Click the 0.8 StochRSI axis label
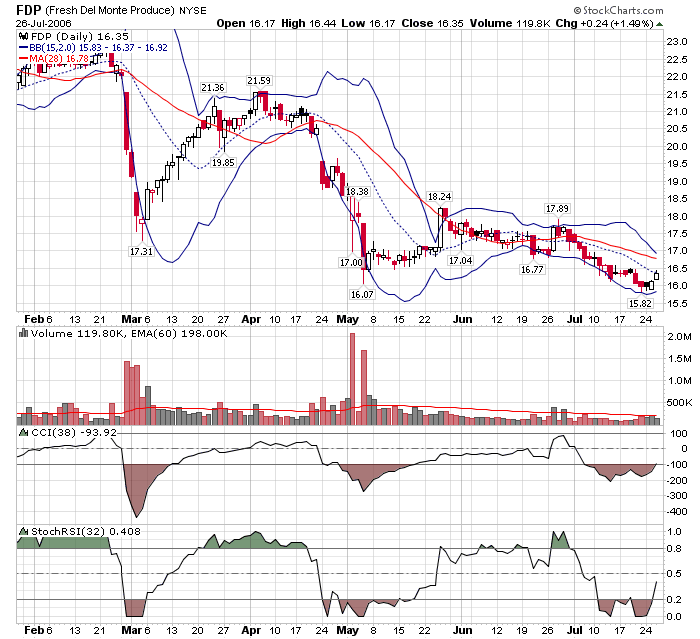The width and height of the screenshot is (700, 639). pos(675,548)
